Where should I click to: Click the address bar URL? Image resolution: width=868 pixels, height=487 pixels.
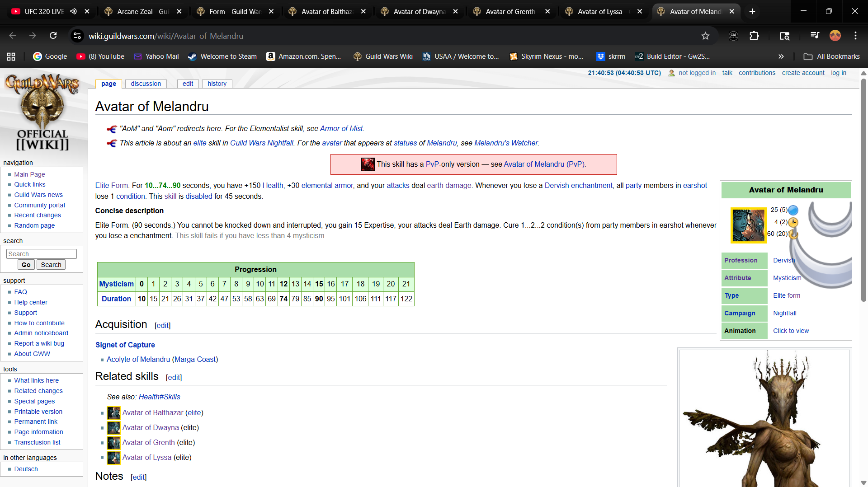coord(166,36)
